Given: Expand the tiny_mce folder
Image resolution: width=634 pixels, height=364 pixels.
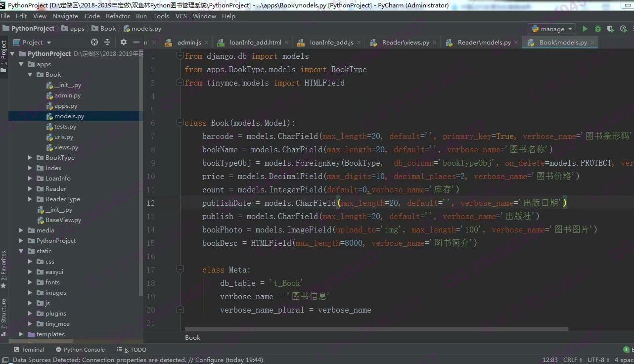Looking at the screenshot, I should [30, 324].
